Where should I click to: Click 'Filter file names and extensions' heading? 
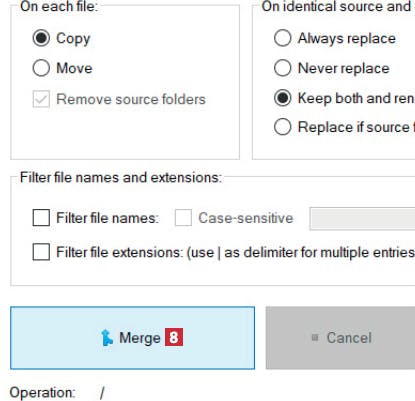[x=121, y=177]
